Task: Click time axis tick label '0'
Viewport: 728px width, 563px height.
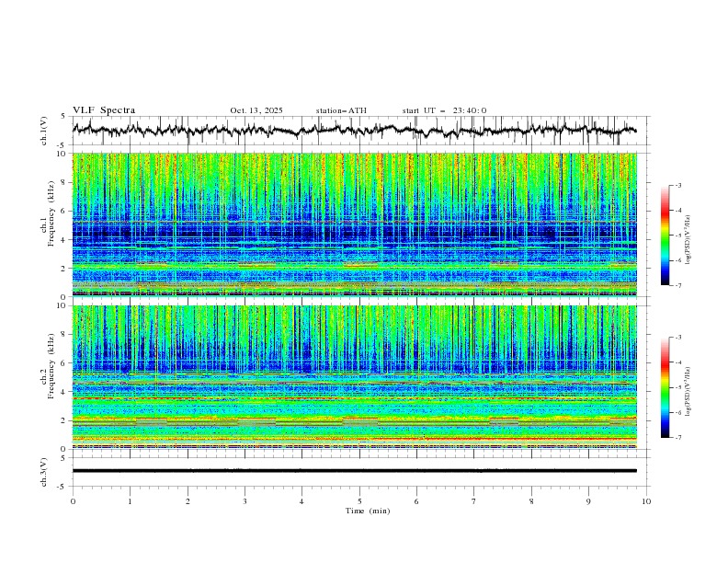Action: 73,501
